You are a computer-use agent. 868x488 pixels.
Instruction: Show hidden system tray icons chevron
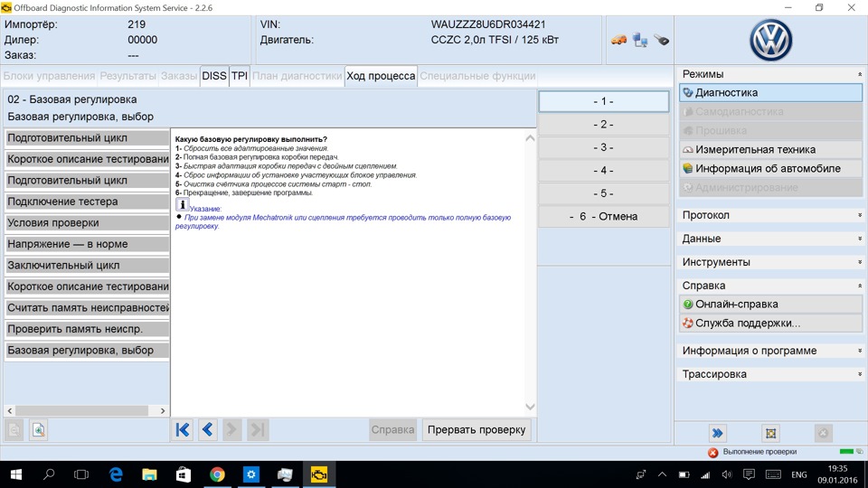point(662,474)
